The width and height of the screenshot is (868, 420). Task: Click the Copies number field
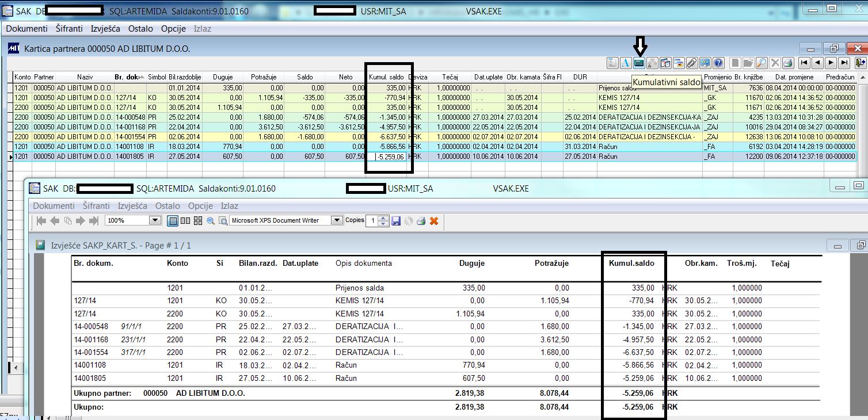coord(372,220)
